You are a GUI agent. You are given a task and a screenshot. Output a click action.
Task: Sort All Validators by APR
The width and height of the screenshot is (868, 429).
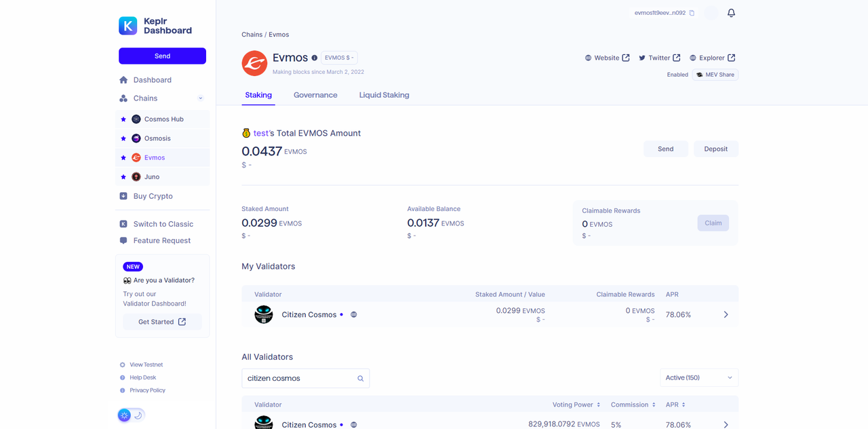(675, 405)
